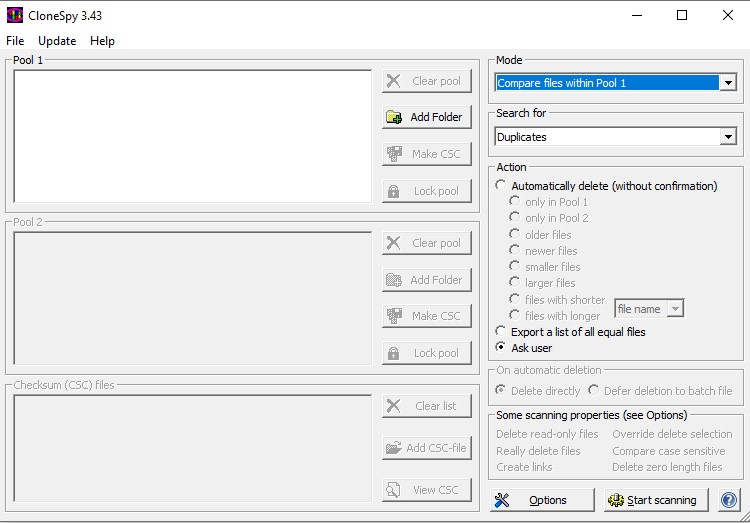This screenshot has width=750, height=523.
Task: Click inside the Checksum (CSC) files list
Action: click(x=193, y=448)
